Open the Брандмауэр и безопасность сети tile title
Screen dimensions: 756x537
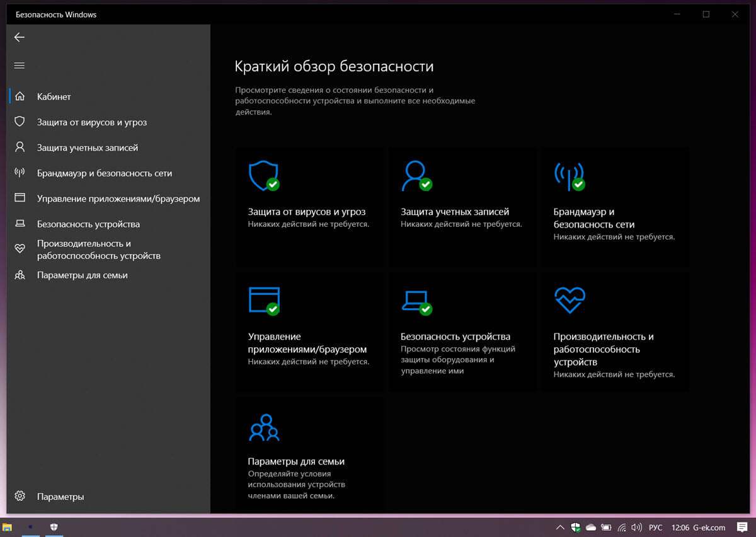pos(594,218)
